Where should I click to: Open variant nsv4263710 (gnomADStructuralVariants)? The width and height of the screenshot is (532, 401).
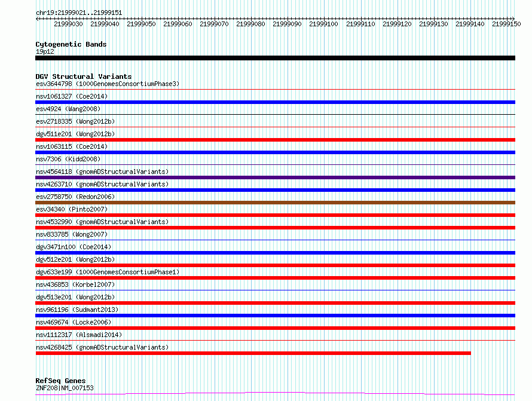tap(102, 184)
